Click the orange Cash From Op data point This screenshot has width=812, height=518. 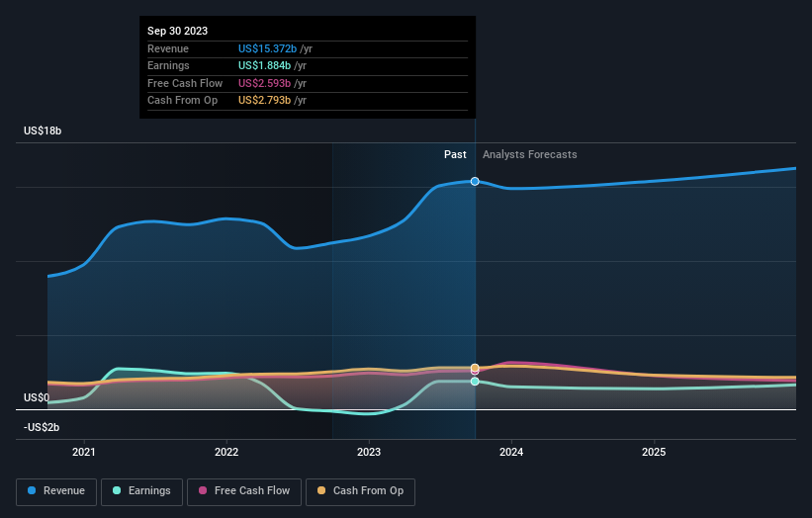pyautogui.click(x=475, y=368)
